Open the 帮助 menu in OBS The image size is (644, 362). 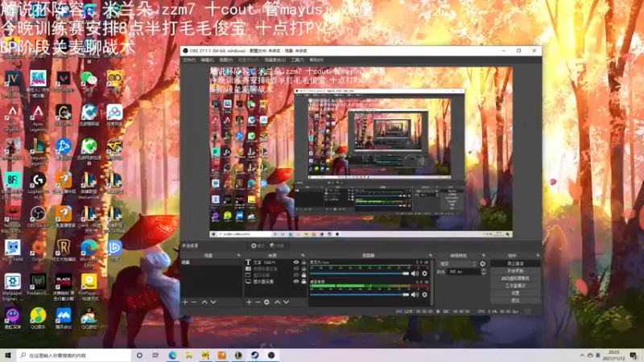[316, 60]
